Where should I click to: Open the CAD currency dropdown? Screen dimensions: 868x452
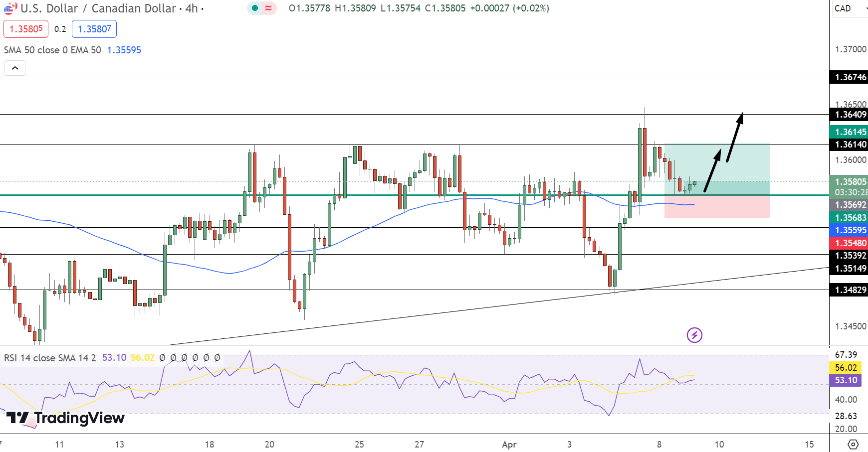[850, 8]
